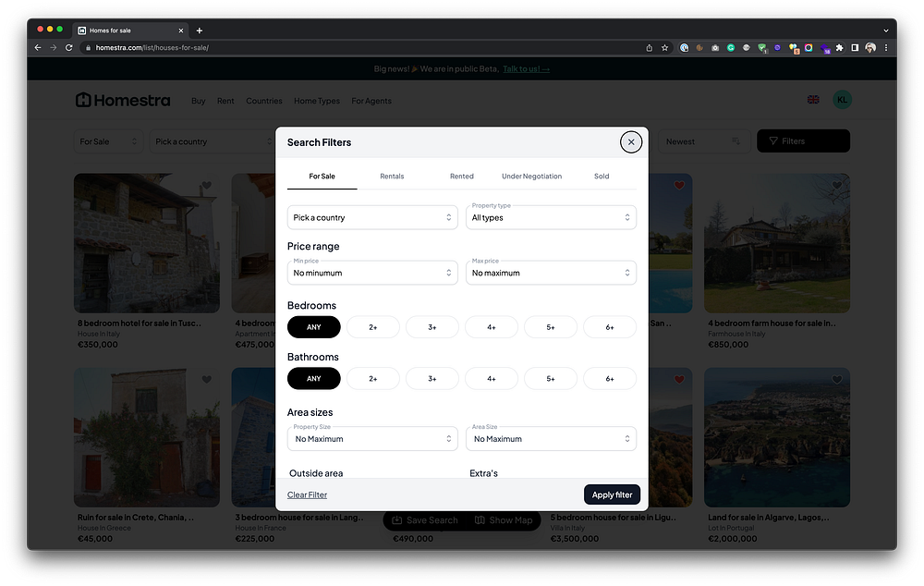Image resolution: width=924 pixels, height=586 pixels.
Task: Select 6+ bedrooms
Action: (610, 327)
